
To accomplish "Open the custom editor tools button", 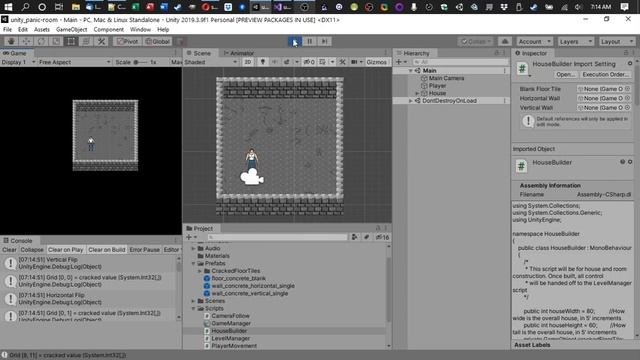I will pyautogui.click(x=101, y=41).
